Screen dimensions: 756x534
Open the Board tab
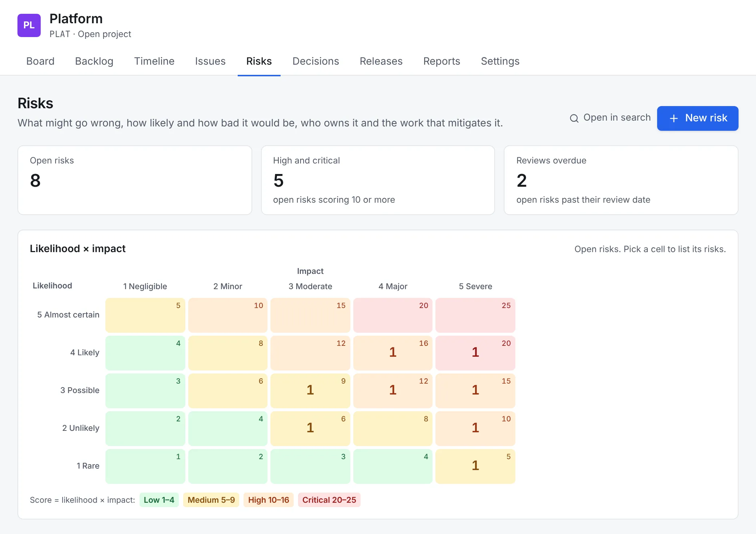tap(40, 61)
